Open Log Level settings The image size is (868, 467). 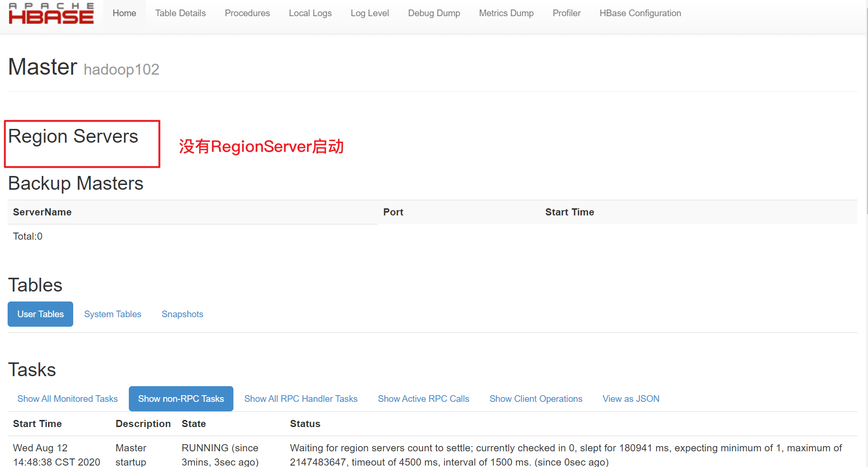pos(369,13)
